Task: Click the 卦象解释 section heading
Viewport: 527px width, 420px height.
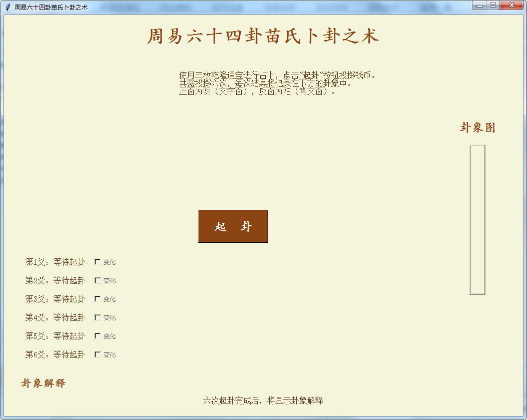Action: [x=44, y=383]
